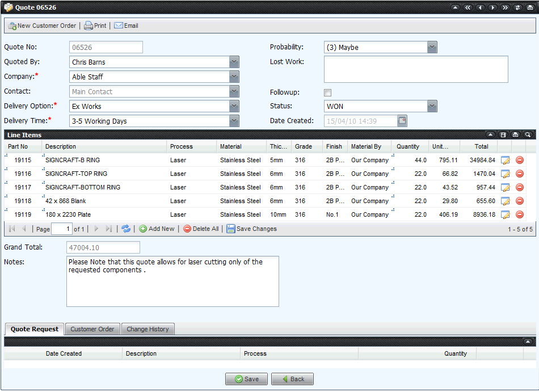Remove the 180 x 2230 Plate line item

[x=519, y=215]
